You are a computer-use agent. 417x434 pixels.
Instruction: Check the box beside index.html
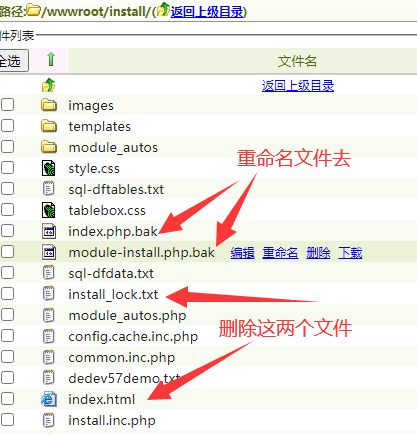[7, 399]
